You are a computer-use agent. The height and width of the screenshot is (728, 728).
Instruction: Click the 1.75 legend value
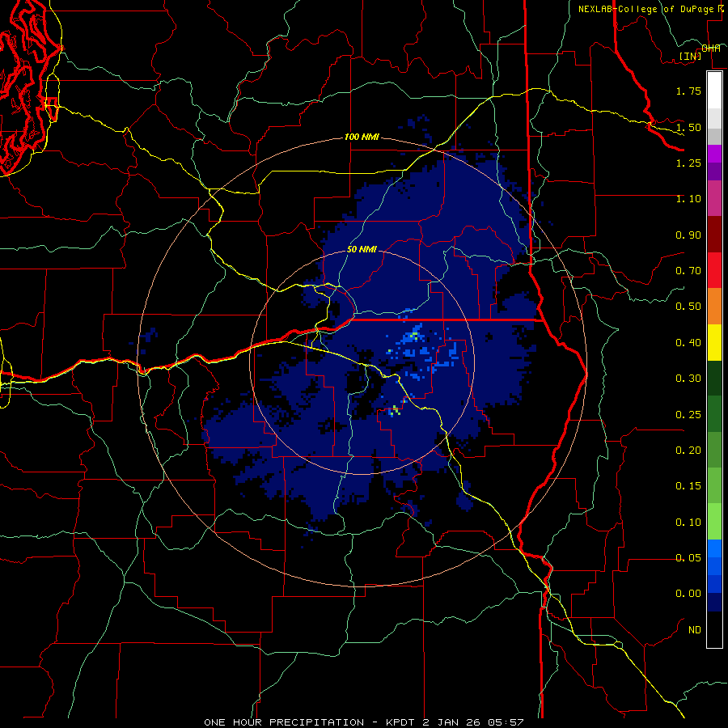tap(688, 91)
